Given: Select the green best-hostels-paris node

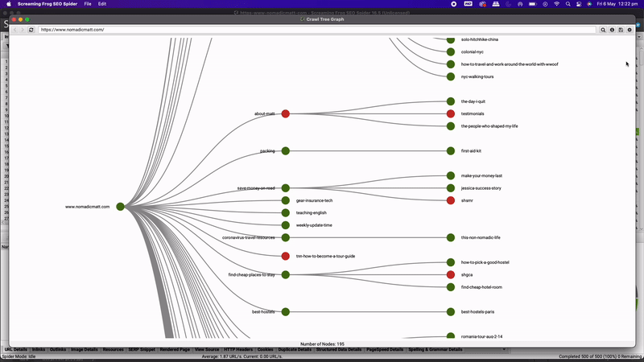Looking at the screenshot, I should click(x=451, y=312).
